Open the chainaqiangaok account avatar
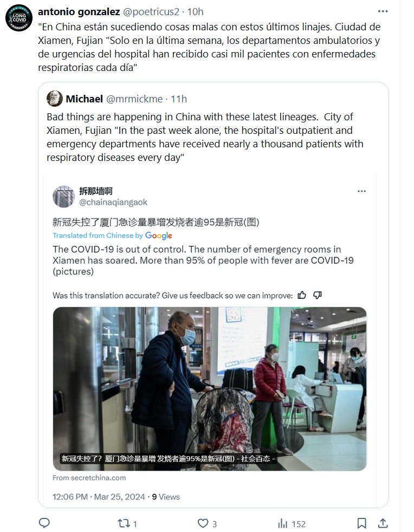414x532 pixels. point(63,197)
